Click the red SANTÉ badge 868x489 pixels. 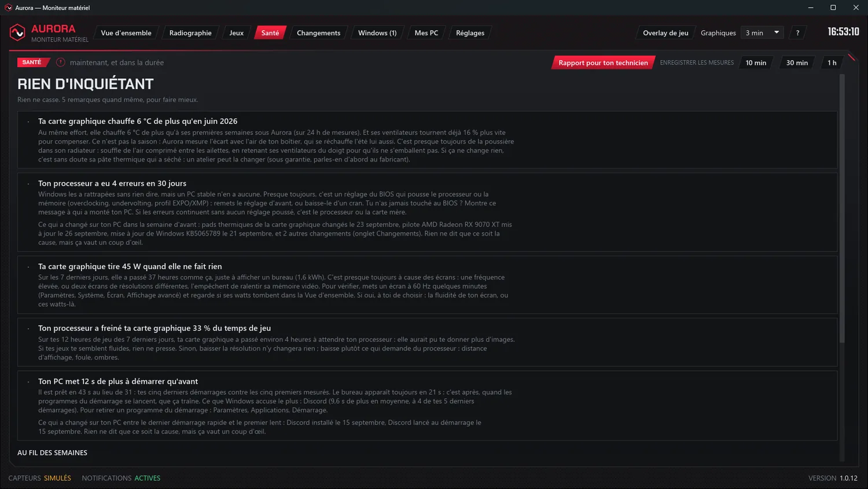click(x=32, y=62)
